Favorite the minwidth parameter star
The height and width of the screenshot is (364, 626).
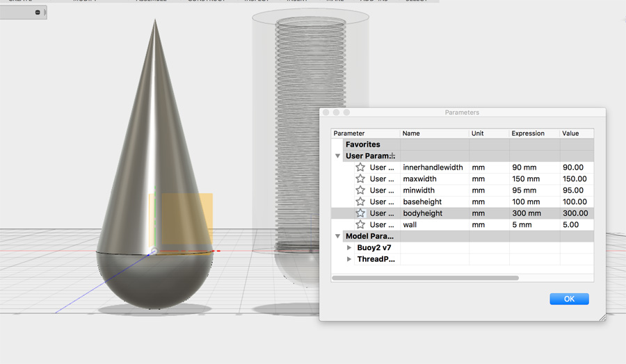tap(360, 190)
